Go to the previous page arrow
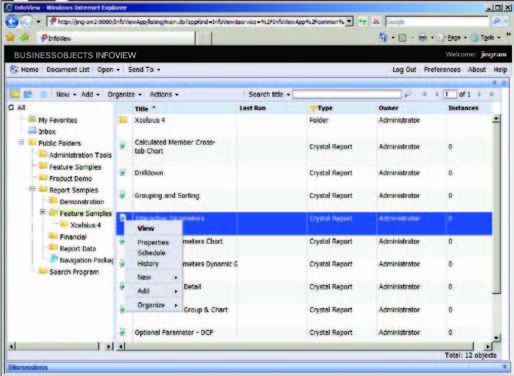Image resolution: width=514 pixels, height=376 pixels. [x=437, y=95]
